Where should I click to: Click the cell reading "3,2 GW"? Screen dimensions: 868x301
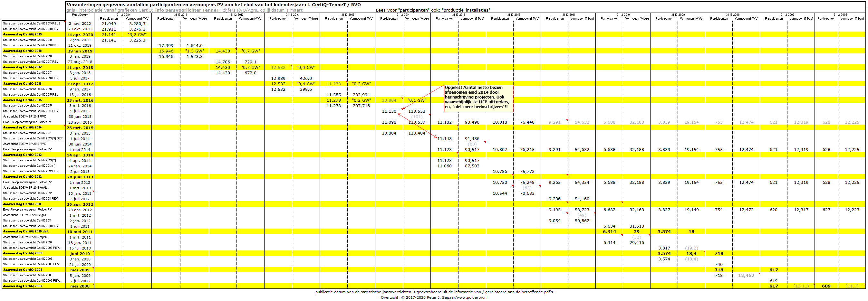137,35
